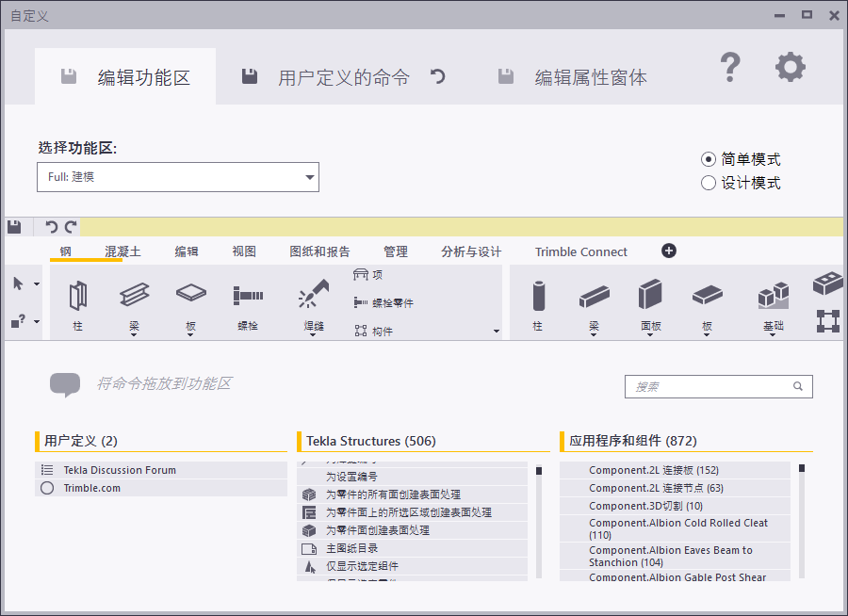
Task: Open settings with the gear icon
Action: (x=790, y=67)
